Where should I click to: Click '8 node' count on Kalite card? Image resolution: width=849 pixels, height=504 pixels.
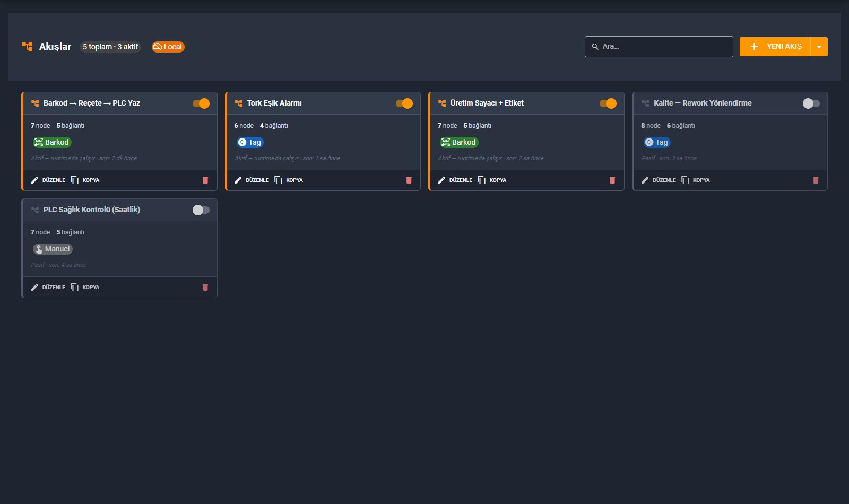tap(651, 126)
